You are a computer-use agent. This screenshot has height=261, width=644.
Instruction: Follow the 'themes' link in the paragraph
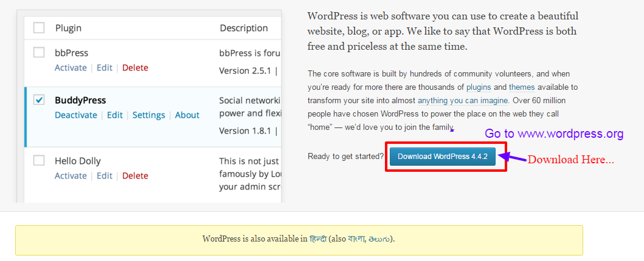pos(522,87)
